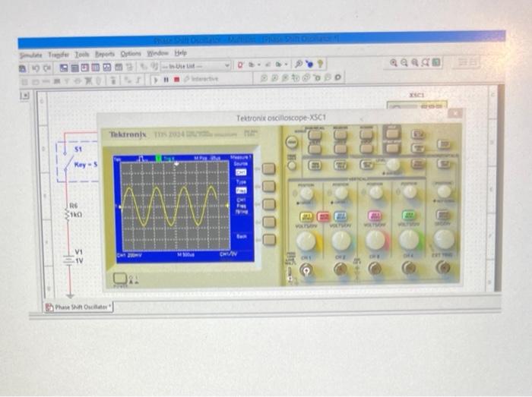Open the Reports menu
The image size is (532, 397).
pos(105,54)
